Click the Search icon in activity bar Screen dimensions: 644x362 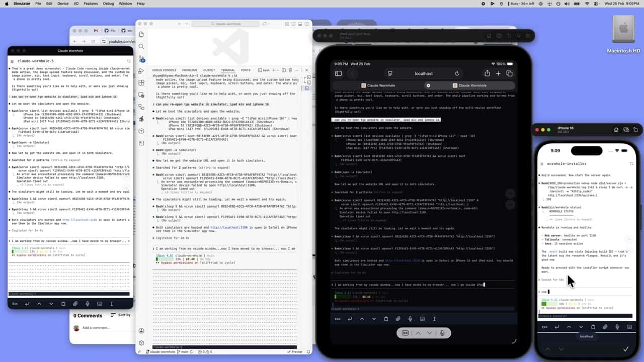[x=141, y=46]
